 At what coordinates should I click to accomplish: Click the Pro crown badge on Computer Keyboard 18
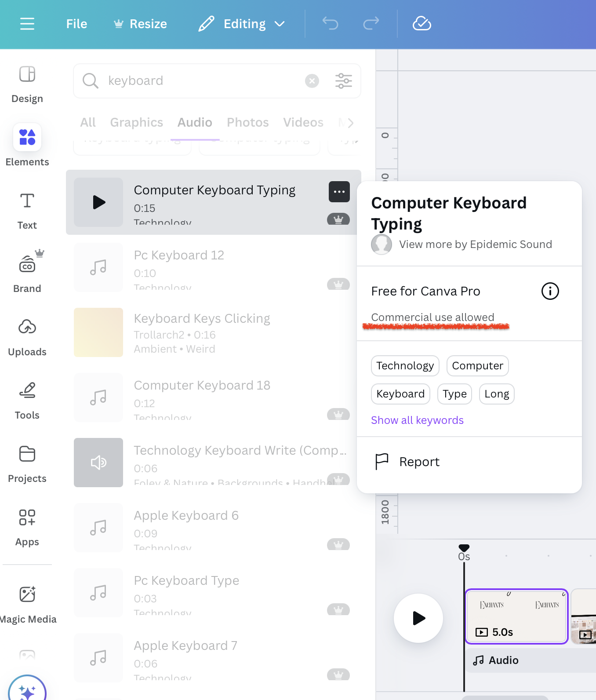(x=338, y=414)
